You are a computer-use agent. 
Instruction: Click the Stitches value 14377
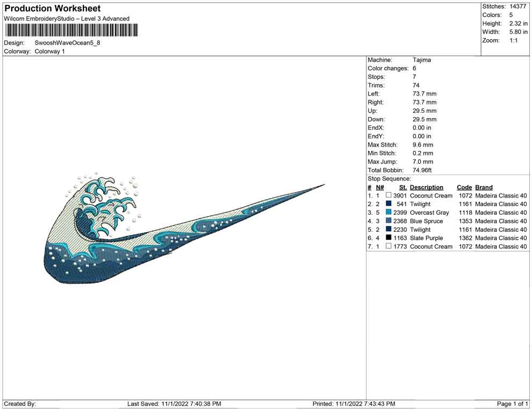point(517,6)
